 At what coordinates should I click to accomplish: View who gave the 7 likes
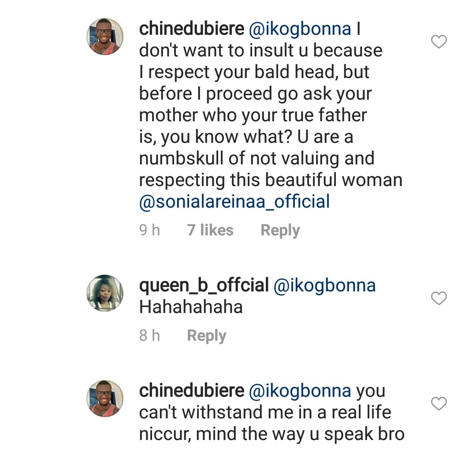(210, 230)
